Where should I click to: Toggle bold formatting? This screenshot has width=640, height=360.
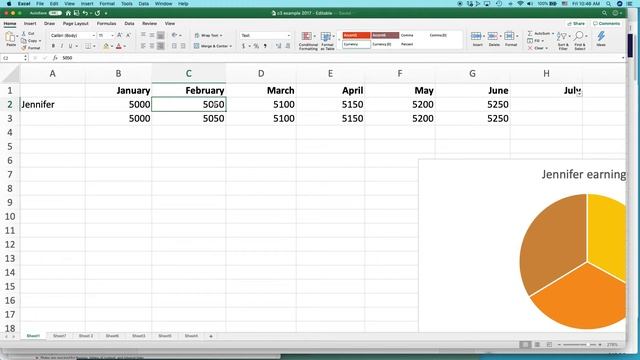click(53, 46)
